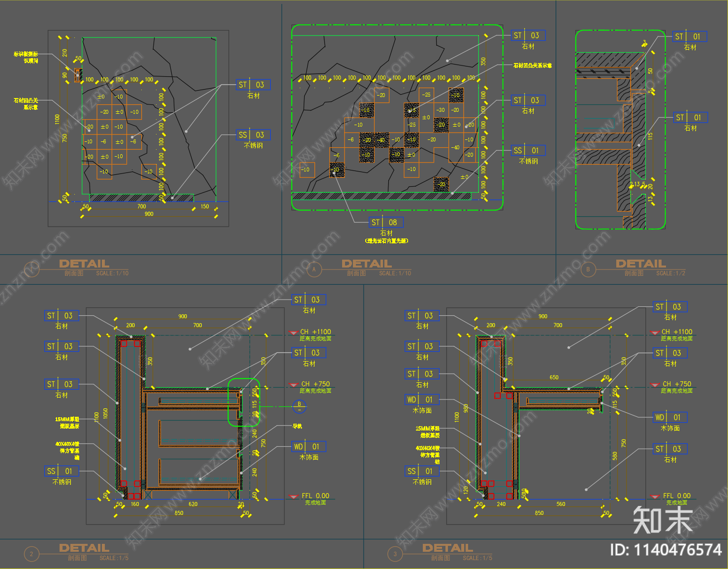The height and width of the screenshot is (569, 728).
Task: Click the 580 vertical dimension in detail 3
Action: [x=615, y=456]
